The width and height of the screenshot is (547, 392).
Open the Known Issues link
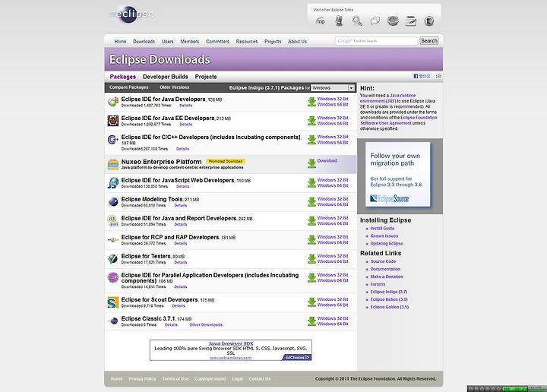click(x=384, y=236)
